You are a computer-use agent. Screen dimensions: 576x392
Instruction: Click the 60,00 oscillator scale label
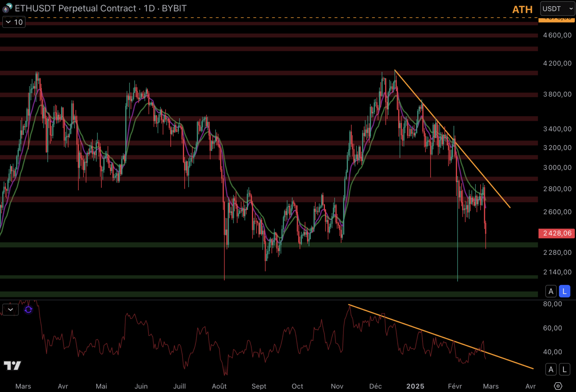pos(552,328)
